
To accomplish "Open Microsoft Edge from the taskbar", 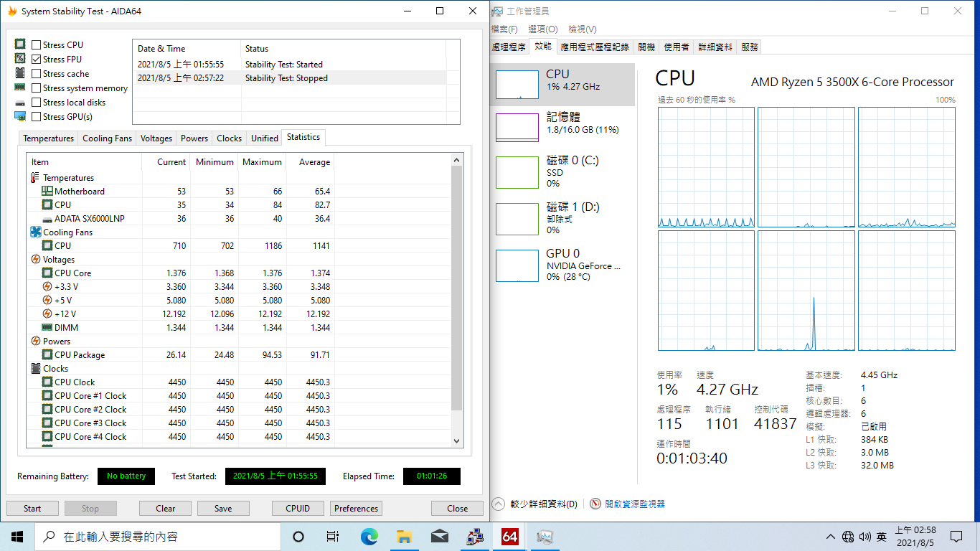I will click(x=369, y=536).
